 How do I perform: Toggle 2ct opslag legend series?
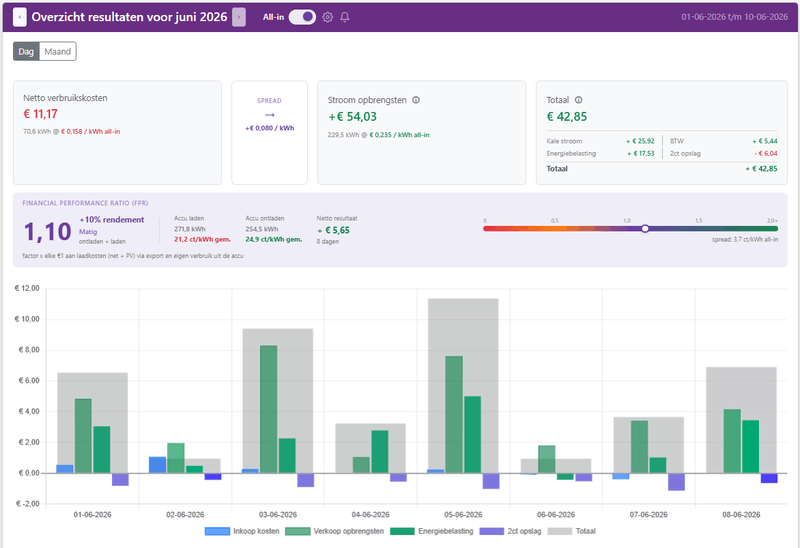pos(510,531)
